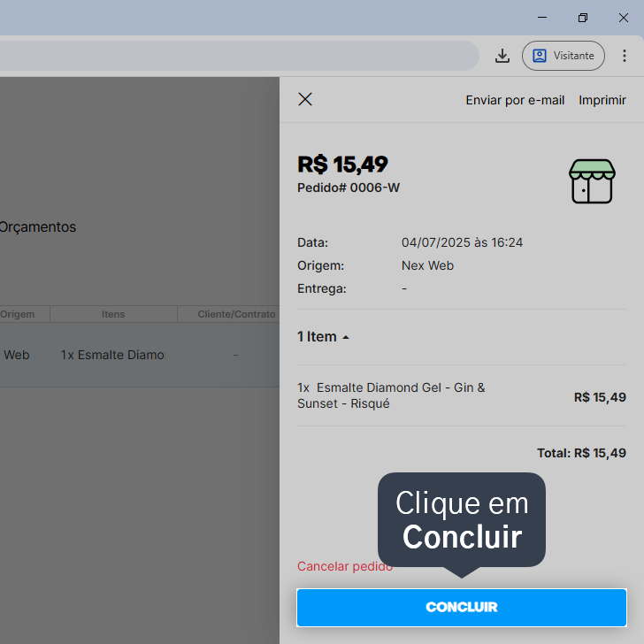Collapse the 1 Item section arrow

pos(346,337)
